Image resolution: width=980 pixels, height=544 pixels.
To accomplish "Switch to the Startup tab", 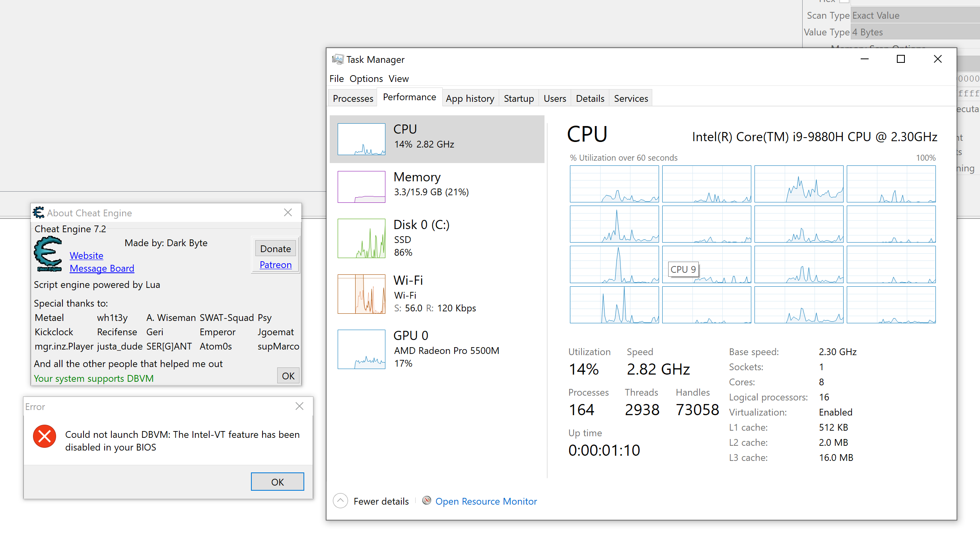I will pos(519,98).
